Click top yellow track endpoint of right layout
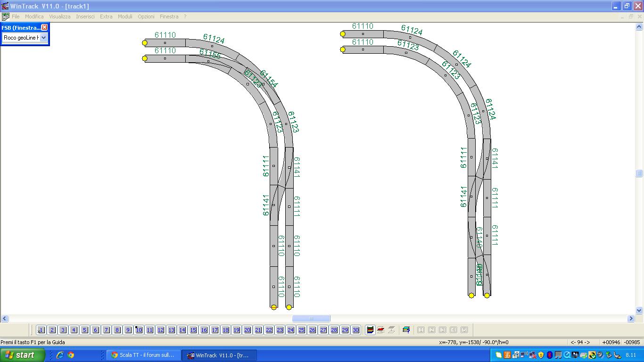Image resolution: width=644 pixels, height=362 pixels. 343,34
